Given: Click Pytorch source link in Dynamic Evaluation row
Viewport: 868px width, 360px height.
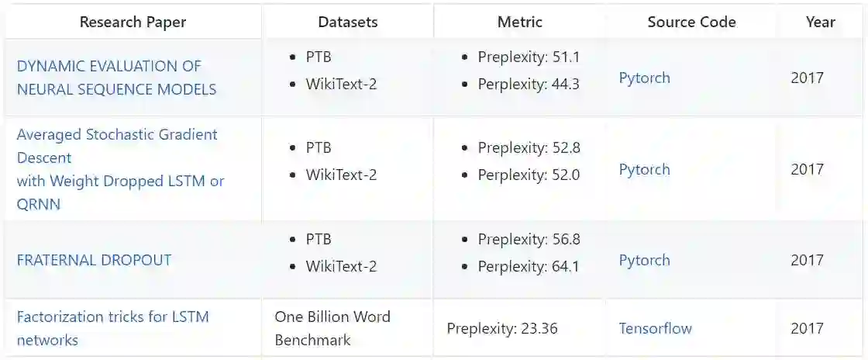Looking at the screenshot, I should [644, 78].
